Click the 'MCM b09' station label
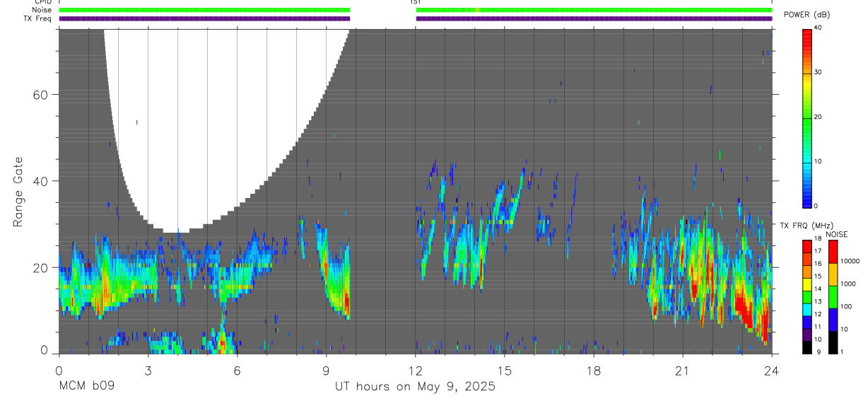Viewport: 868px width, 401px height. [x=86, y=387]
